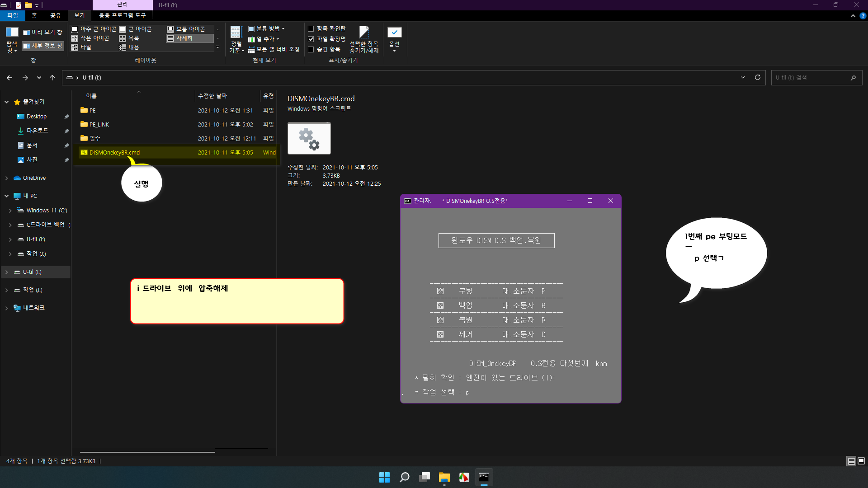Screen dimensions: 868x488
Task: Click the navigation pane (탐색 창) icon
Action: pyautogui.click(x=12, y=40)
